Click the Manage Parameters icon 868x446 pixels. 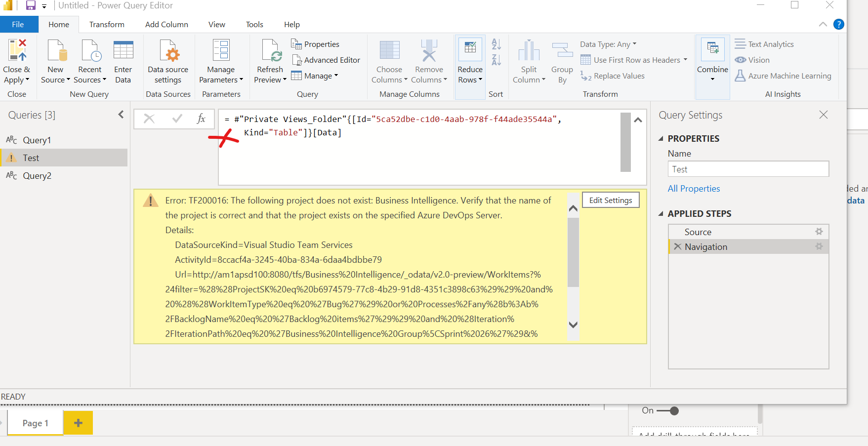[221, 50]
